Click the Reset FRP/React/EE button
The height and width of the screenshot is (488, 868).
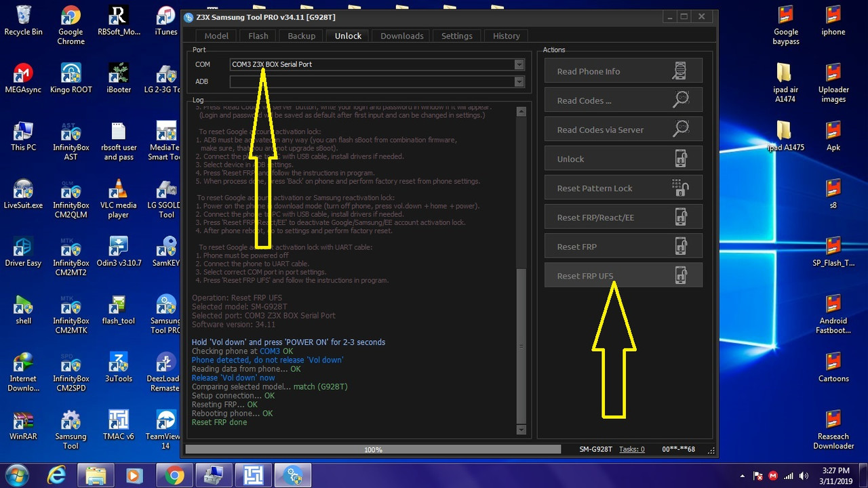click(623, 217)
